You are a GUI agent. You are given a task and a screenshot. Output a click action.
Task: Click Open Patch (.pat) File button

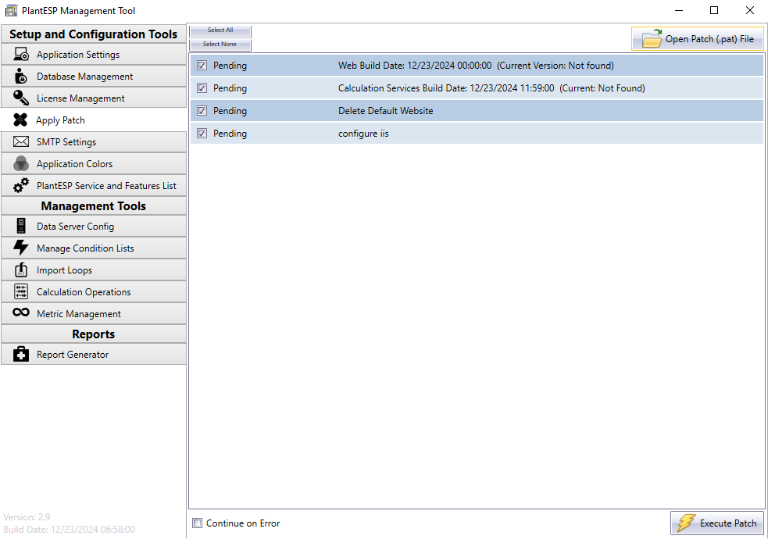click(x=697, y=38)
